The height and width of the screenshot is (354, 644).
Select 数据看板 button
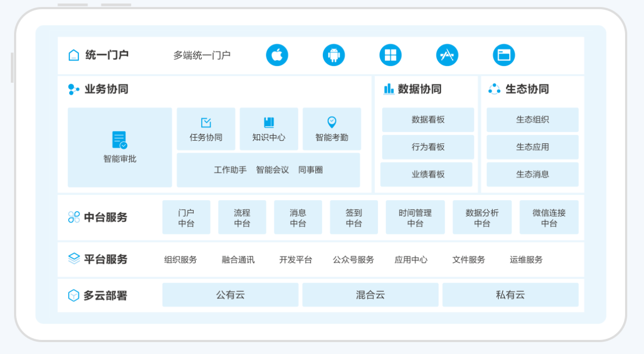(x=428, y=120)
